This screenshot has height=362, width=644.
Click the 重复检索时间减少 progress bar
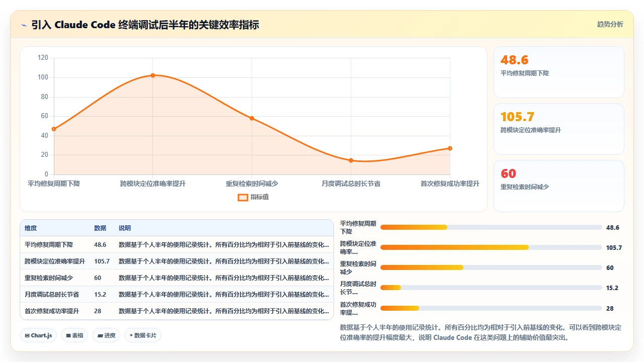[x=491, y=267]
